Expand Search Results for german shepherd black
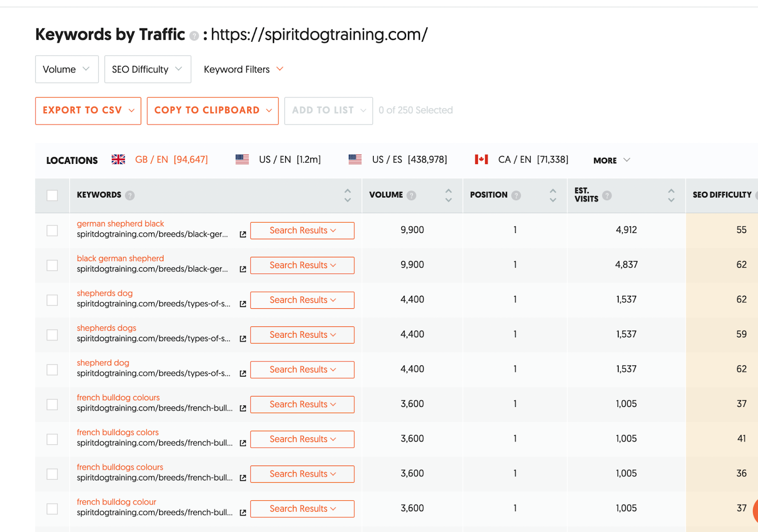 click(302, 231)
